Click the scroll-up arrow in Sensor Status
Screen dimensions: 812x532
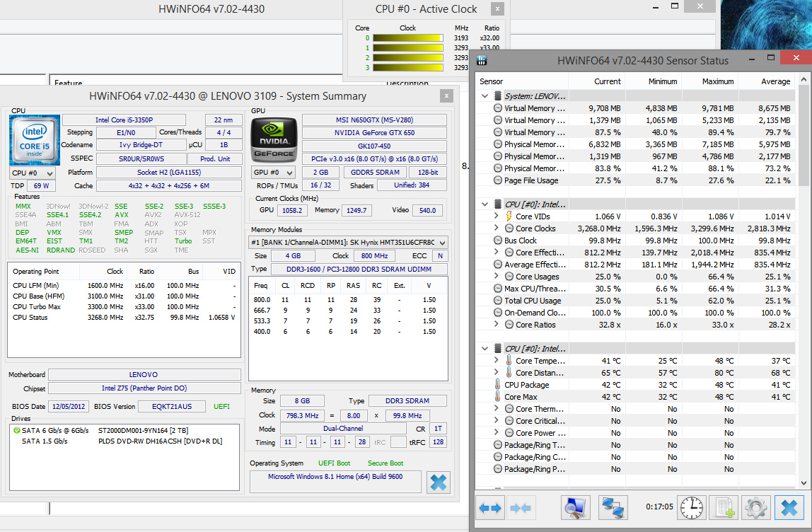pyautogui.click(x=804, y=79)
